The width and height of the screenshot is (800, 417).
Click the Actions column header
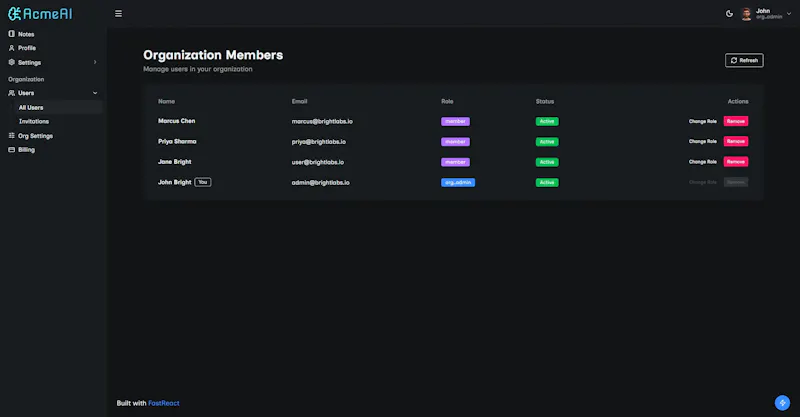tap(738, 102)
